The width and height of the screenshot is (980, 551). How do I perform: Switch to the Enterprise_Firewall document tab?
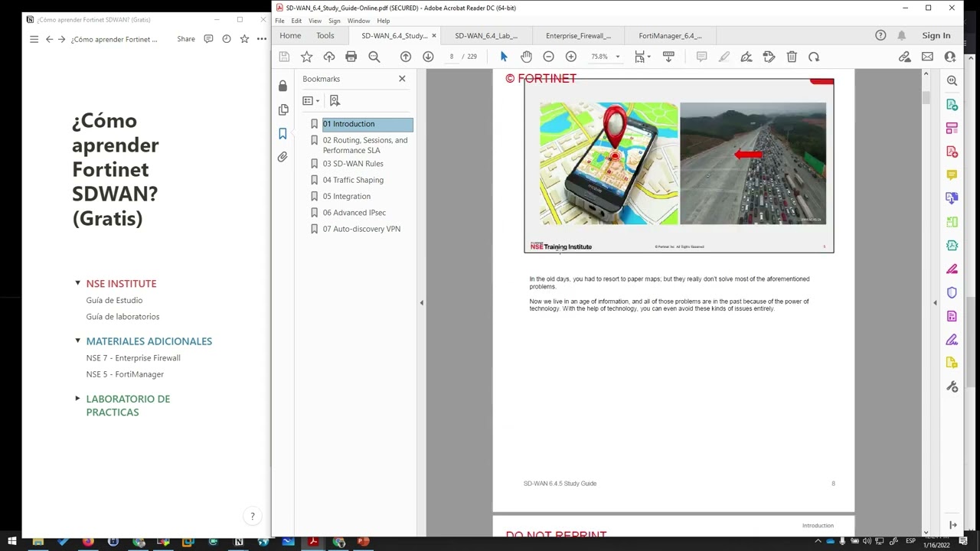click(578, 36)
